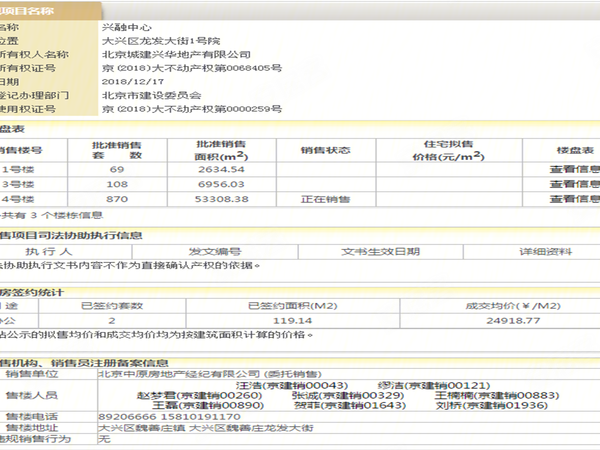Screen dimensions: 600x450
Task: Click sales address 大兴区魏善庄镇
Action: pyautogui.click(x=142, y=428)
